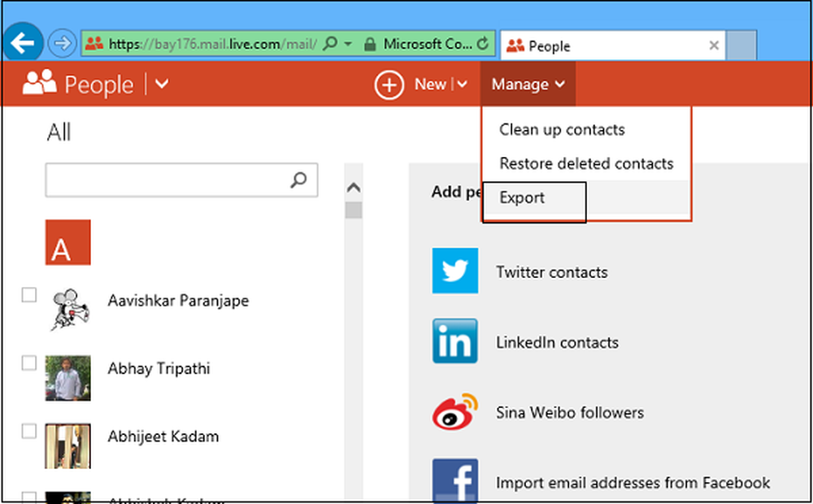Viewport: 813px width, 504px height.
Task: Click Import email addresses from Facebook
Action: click(x=633, y=483)
